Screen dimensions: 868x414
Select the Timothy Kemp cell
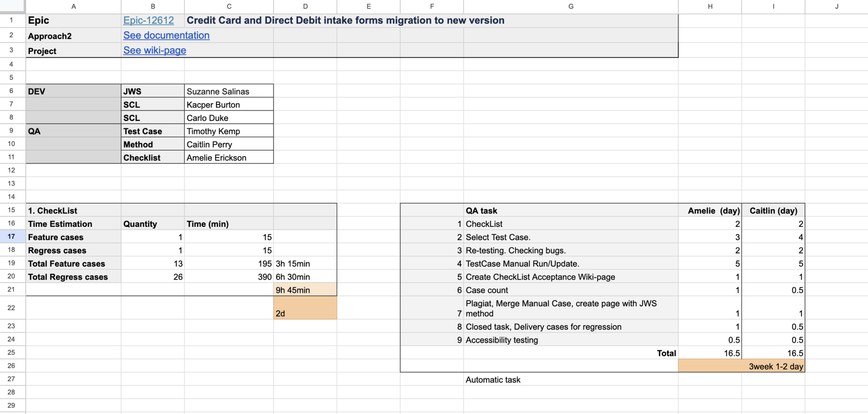tap(228, 131)
